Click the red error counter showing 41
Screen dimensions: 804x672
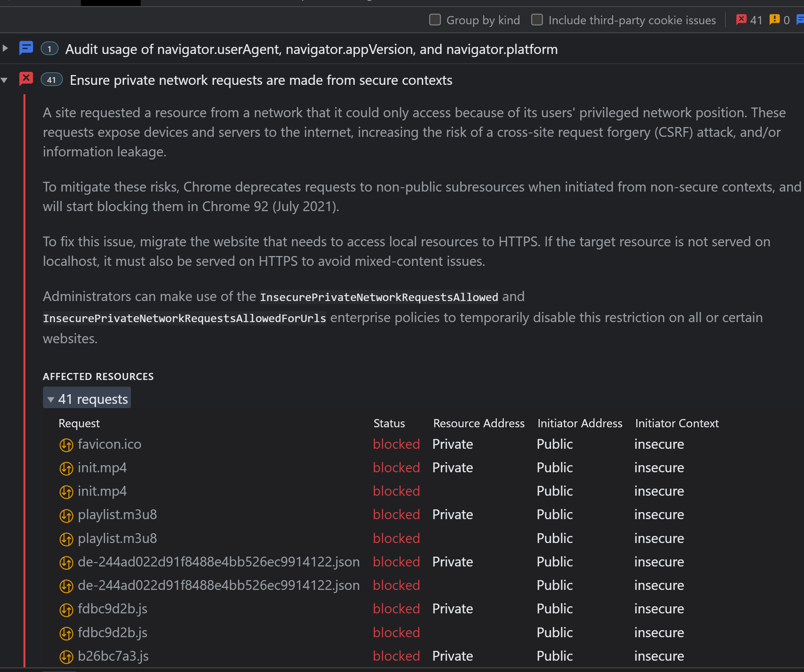point(749,20)
